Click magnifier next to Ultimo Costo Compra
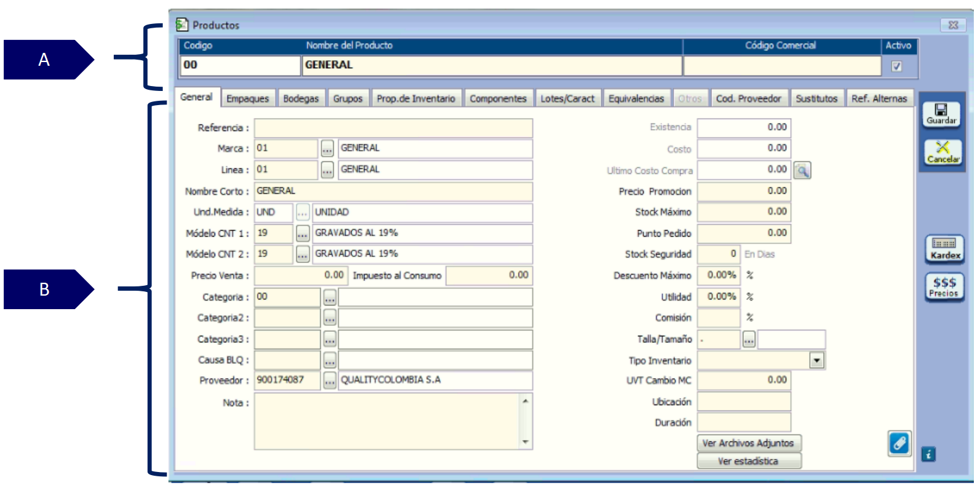980x488 pixels. 802,170
